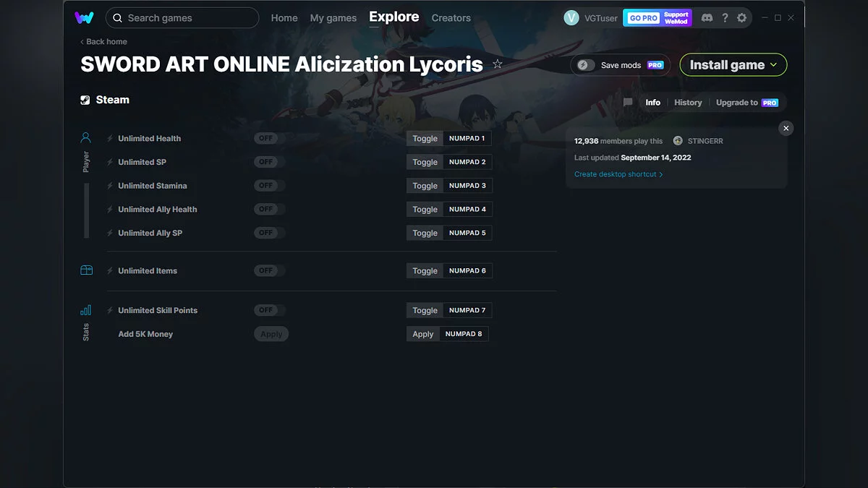Open the comments chat icon

628,103
